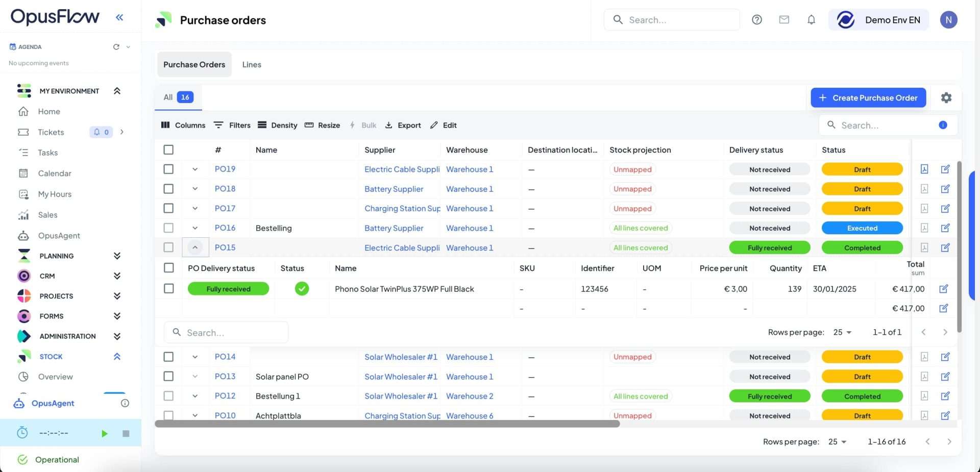Edit the PO19 row
Screen dimensions: 980x472
[945, 169]
